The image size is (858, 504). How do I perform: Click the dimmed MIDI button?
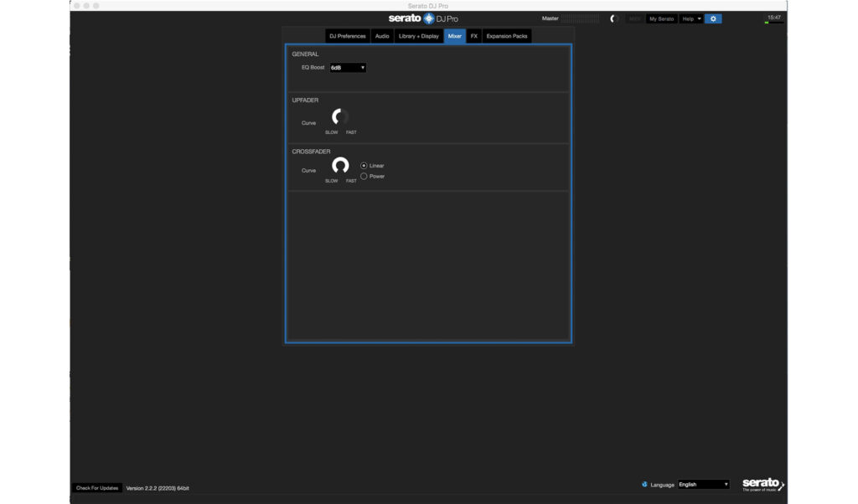pos(635,18)
